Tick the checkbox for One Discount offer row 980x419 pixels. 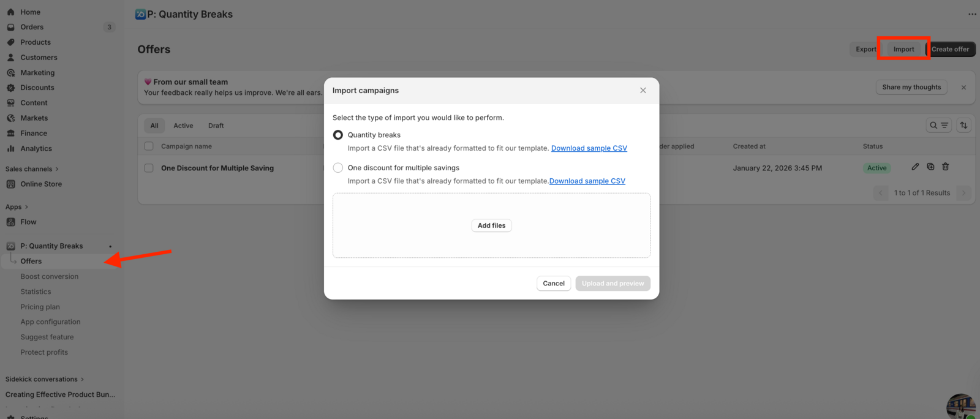tap(149, 168)
